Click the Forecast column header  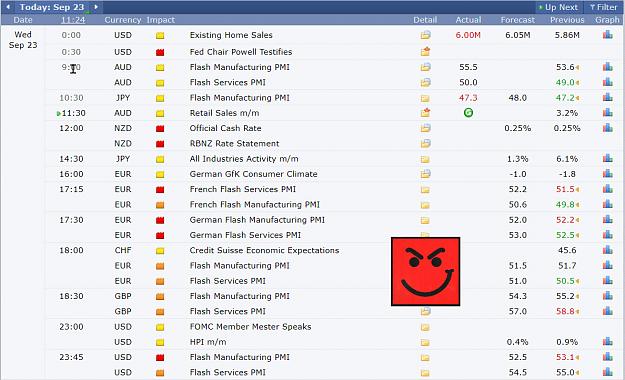(x=517, y=20)
